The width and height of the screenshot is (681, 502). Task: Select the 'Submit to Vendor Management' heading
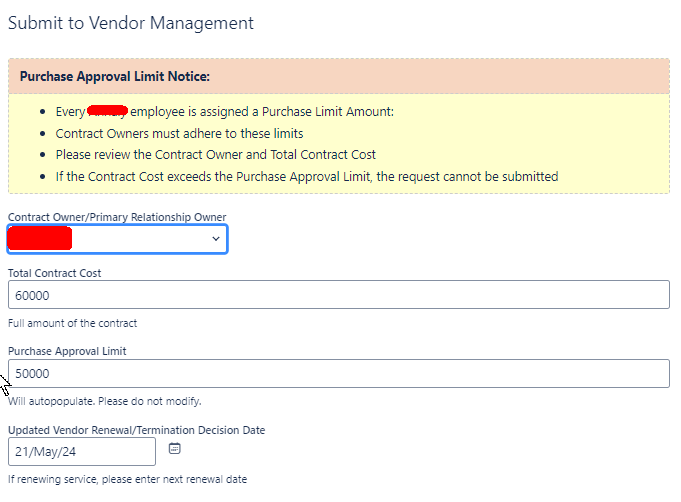point(131,23)
